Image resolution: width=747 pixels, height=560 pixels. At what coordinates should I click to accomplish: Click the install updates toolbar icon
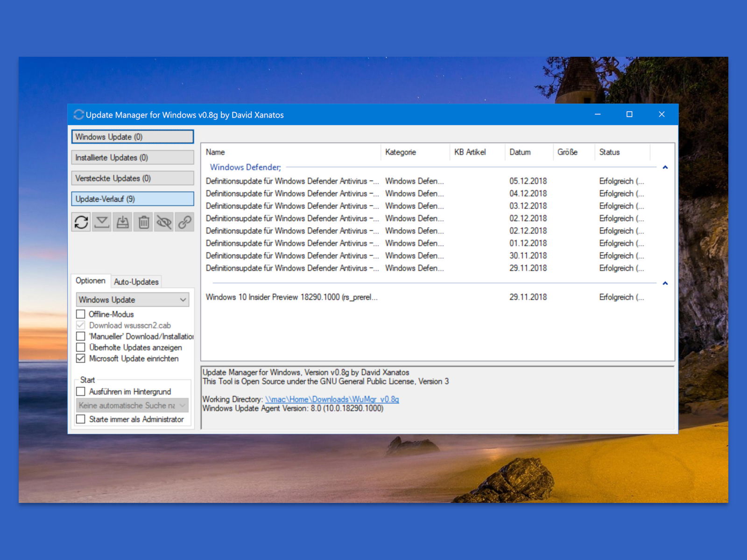coord(123,222)
